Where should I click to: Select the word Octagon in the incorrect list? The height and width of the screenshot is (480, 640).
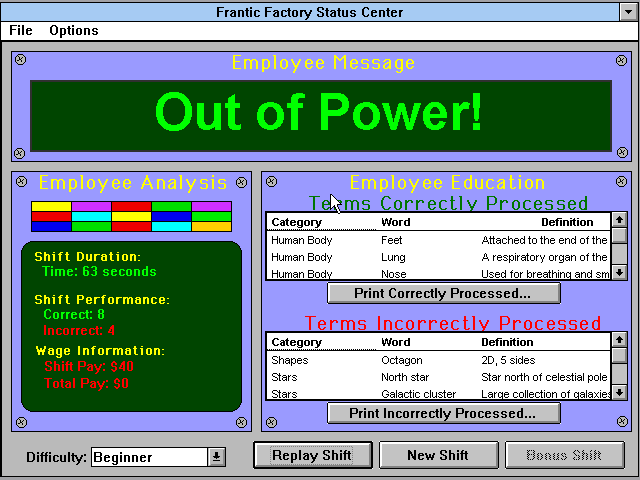pyautogui.click(x=402, y=360)
